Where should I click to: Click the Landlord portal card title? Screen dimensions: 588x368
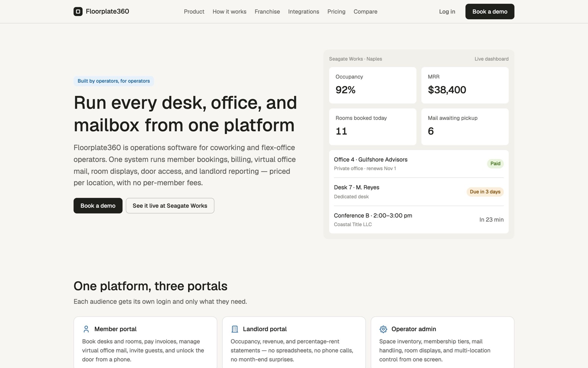point(265,329)
